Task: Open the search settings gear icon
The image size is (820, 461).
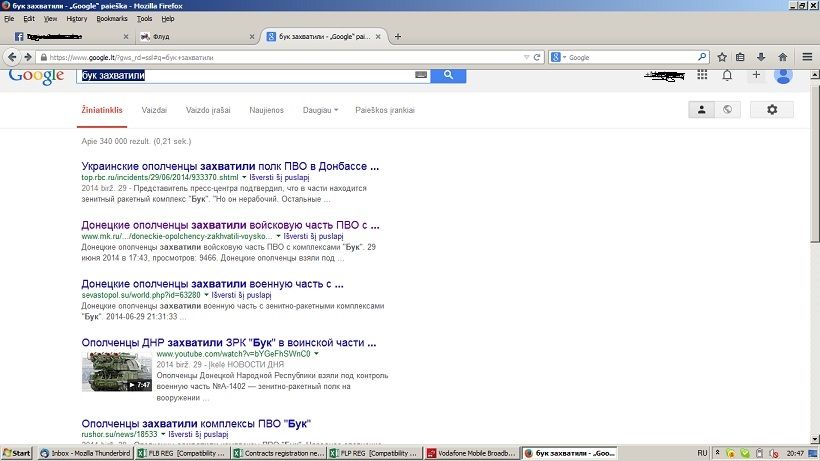Action: click(771, 110)
